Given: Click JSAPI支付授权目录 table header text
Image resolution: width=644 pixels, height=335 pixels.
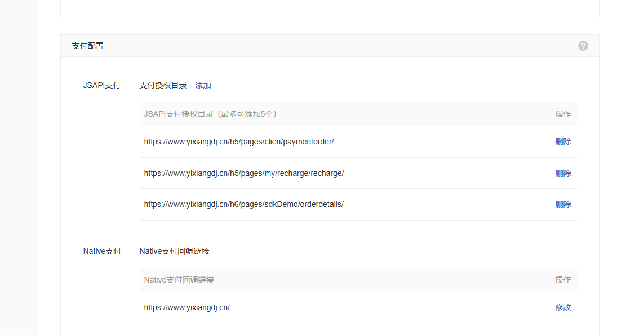Looking at the screenshot, I should [210, 114].
